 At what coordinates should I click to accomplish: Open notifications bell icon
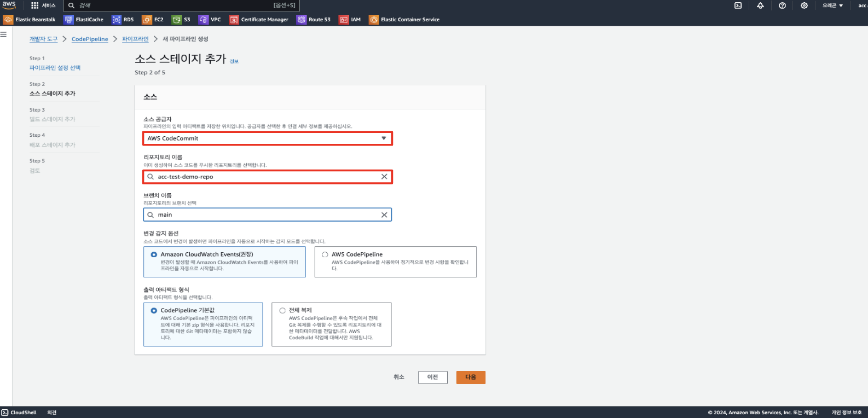point(760,5)
